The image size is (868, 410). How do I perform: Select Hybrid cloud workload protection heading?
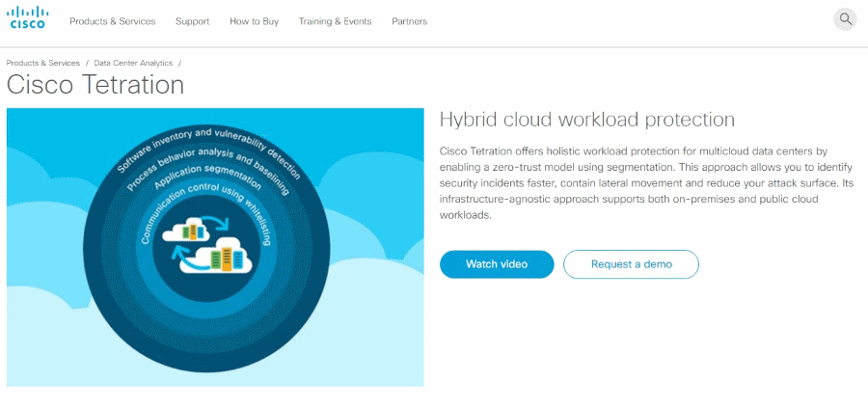tap(586, 120)
